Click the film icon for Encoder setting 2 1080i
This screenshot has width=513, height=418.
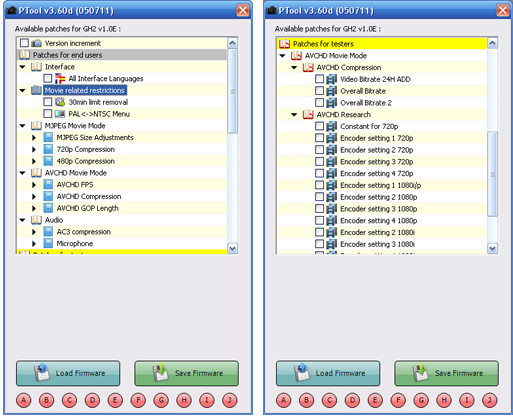332,232
